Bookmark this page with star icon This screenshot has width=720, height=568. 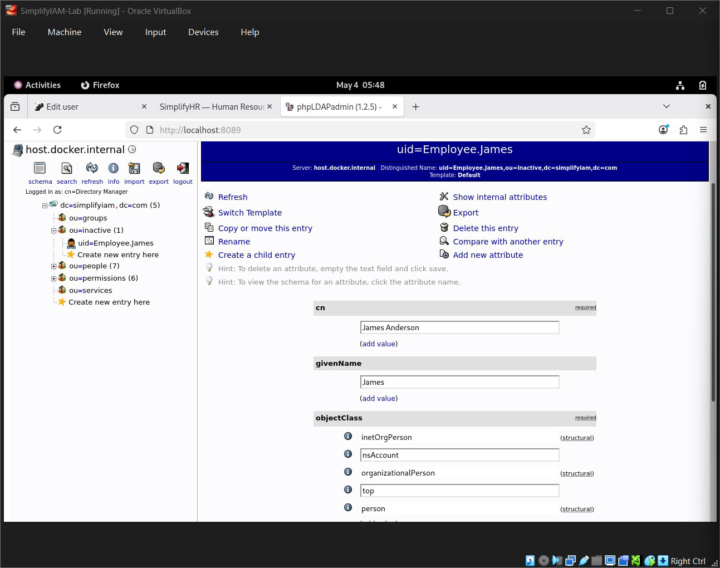[x=586, y=130]
